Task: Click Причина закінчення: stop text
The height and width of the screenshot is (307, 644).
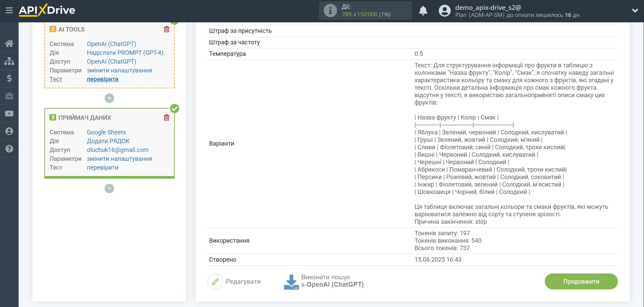Action: click(451, 222)
